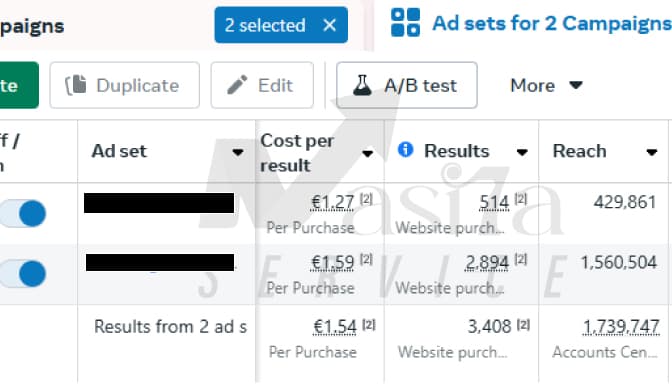Click the Edit pencil icon
The width and height of the screenshot is (672, 384).
237,85
